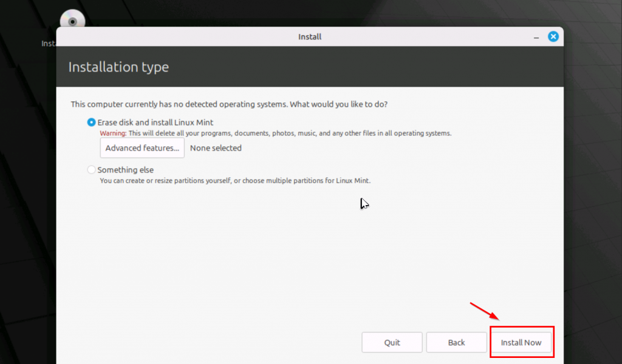Click the Installation type heading
Image resolution: width=622 pixels, height=364 pixels.
pyautogui.click(x=118, y=67)
